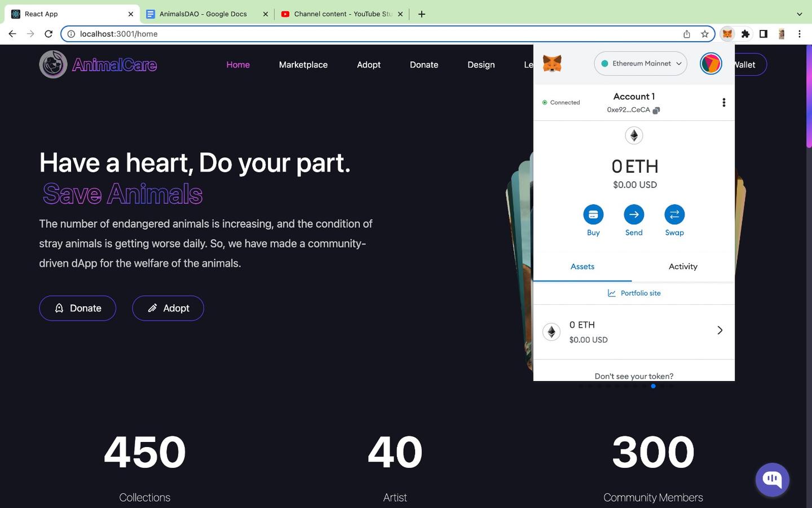
Task: Click the Ethereum logo above the balance
Action: (x=634, y=135)
